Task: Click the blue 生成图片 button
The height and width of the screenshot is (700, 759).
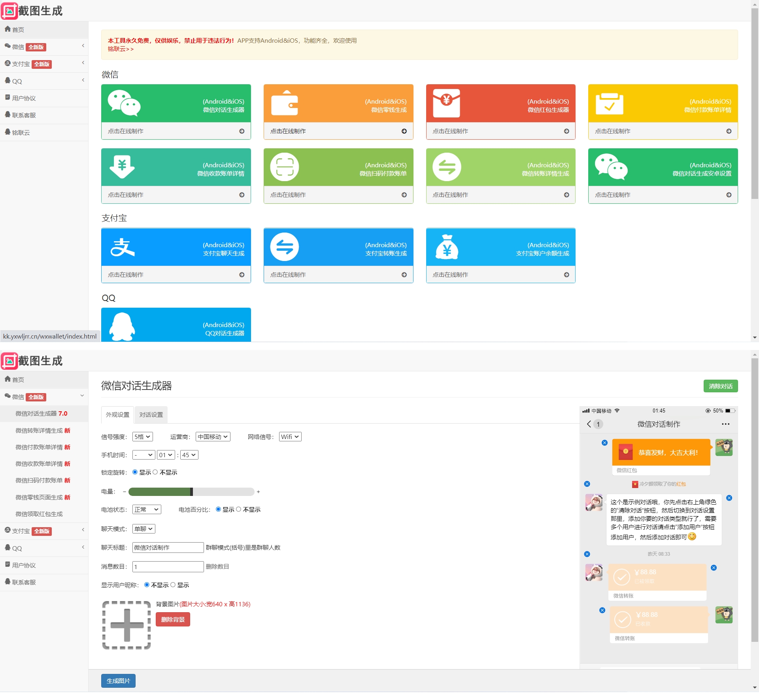Action: tap(118, 681)
